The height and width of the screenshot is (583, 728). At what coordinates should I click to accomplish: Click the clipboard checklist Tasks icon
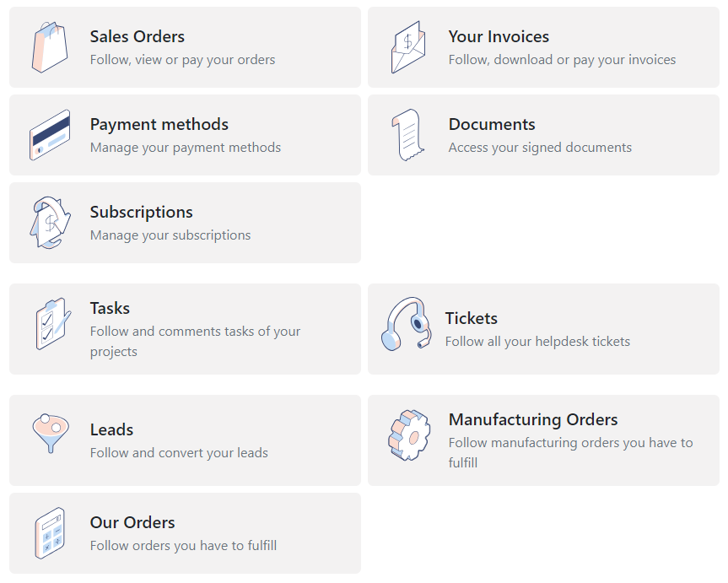click(x=50, y=324)
